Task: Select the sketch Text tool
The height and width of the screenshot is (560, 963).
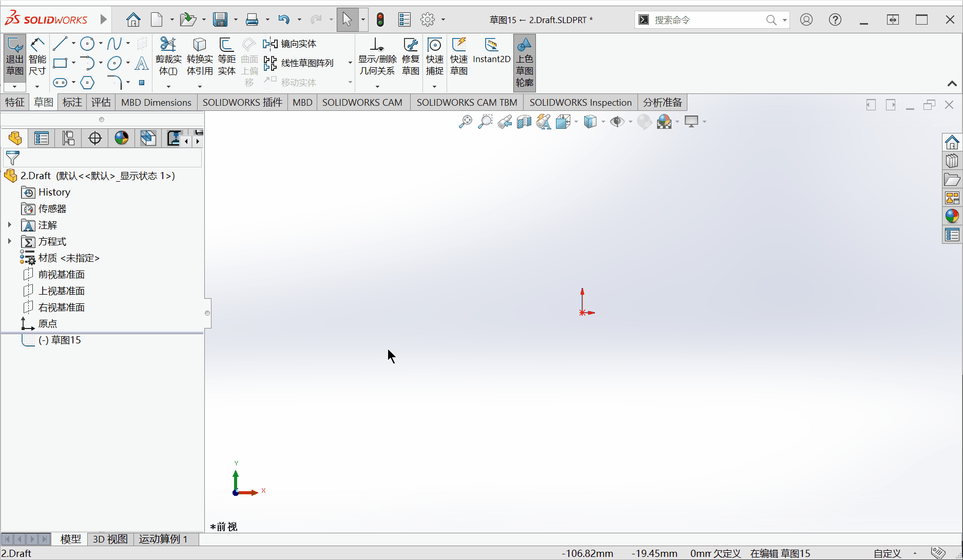Action: 141,63
